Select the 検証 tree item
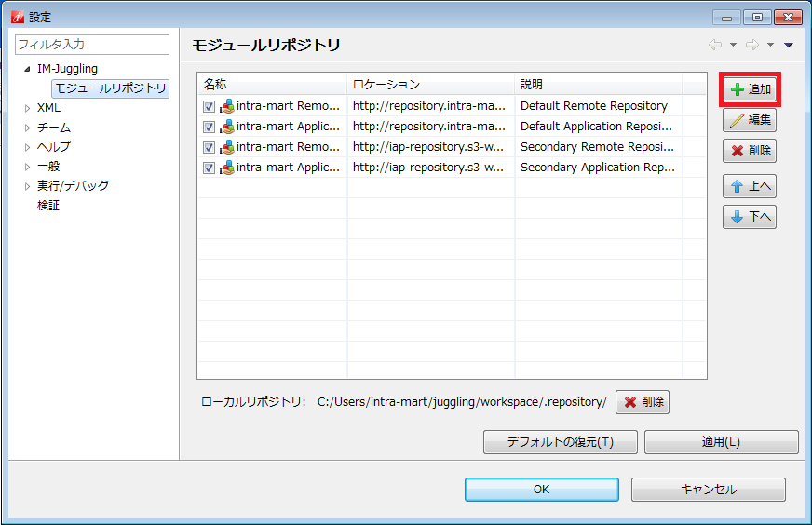Image resolution: width=812 pixels, height=525 pixels. 48,206
